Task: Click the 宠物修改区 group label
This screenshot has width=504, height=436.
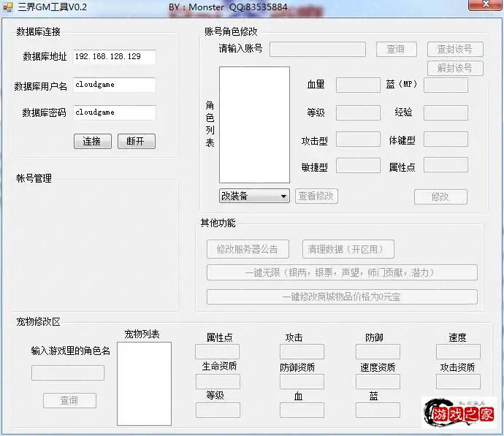Action: [38, 321]
